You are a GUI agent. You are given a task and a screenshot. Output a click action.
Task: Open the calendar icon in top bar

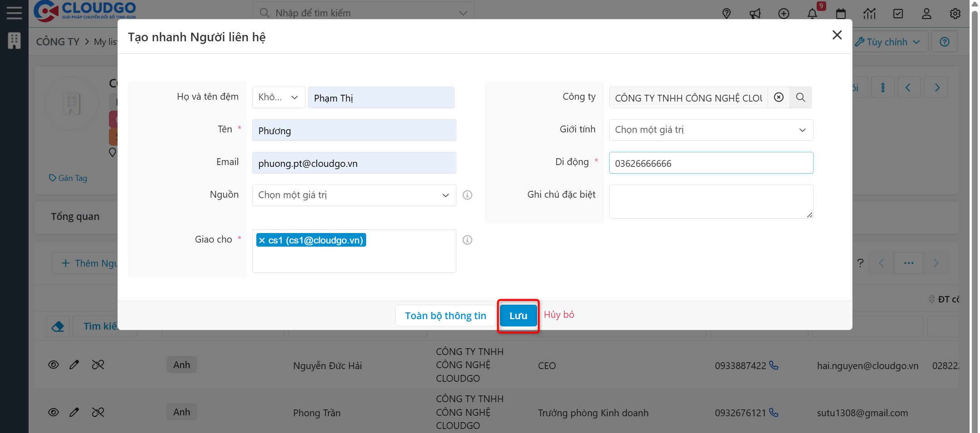(x=841, y=14)
